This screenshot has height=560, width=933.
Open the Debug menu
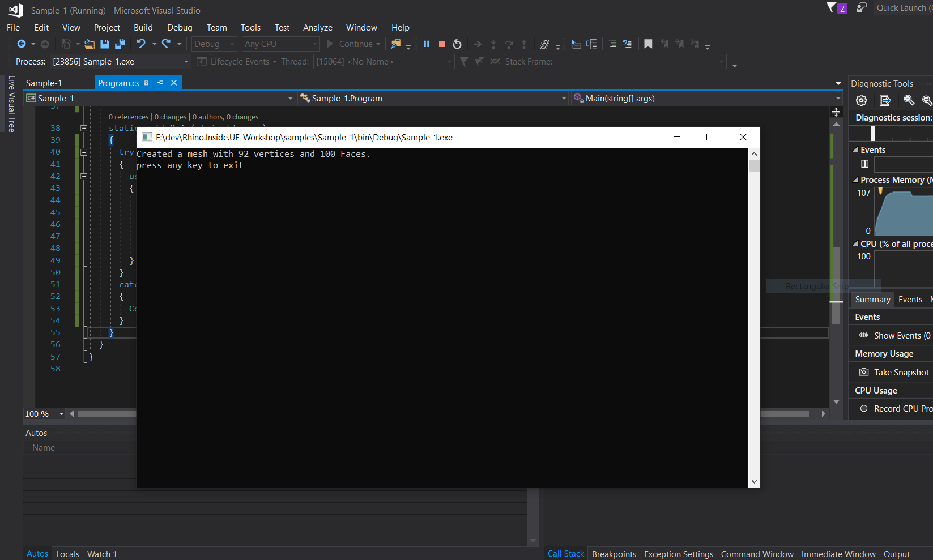pyautogui.click(x=180, y=28)
